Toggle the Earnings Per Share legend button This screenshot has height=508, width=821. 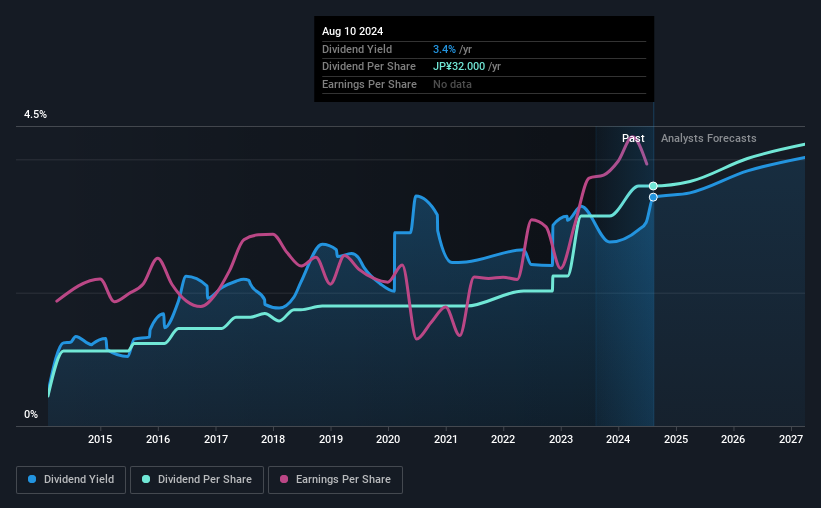[335, 480]
